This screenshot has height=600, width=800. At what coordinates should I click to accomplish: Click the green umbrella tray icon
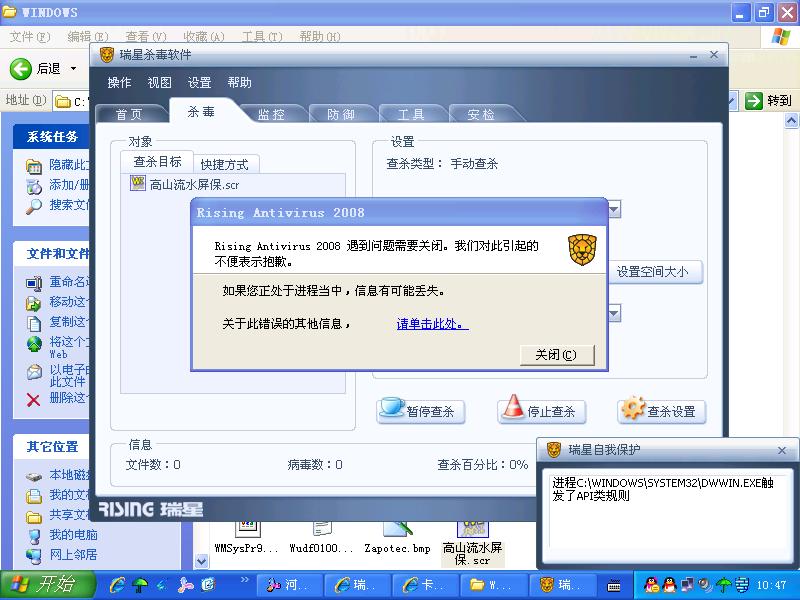(723, 585)
